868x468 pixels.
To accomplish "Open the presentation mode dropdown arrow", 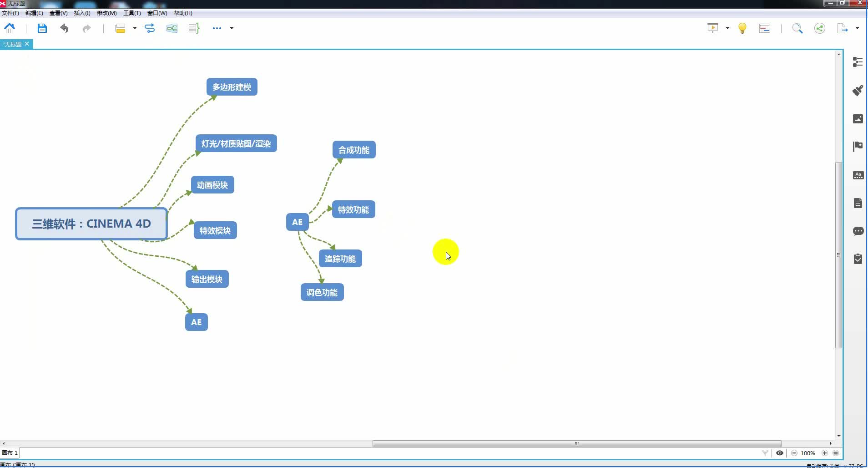I will 727,28.
